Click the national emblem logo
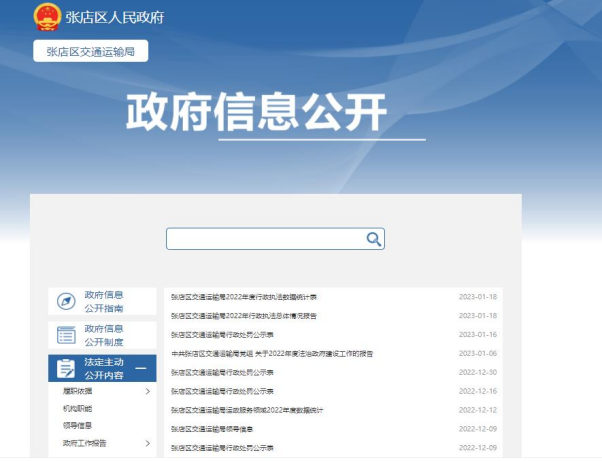Screen dimensions: 602x461 (x=46, y=17)
